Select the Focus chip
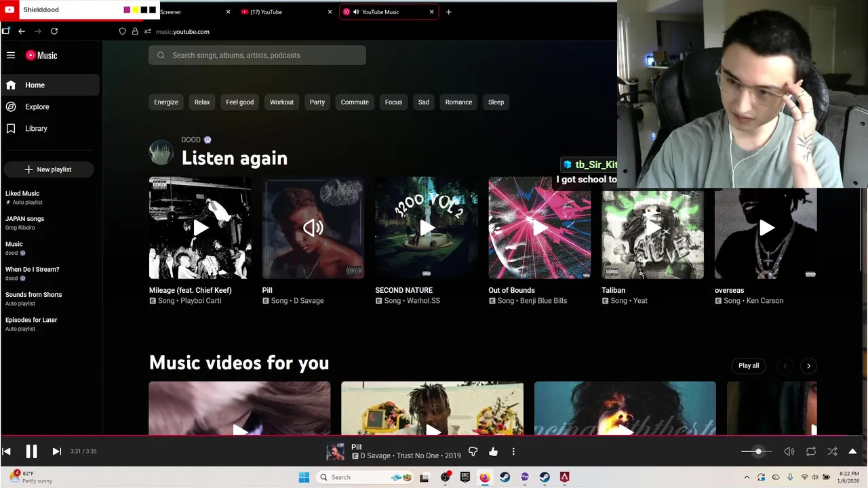The width and height of the screenshot is (868, 488). click(393, 102)
